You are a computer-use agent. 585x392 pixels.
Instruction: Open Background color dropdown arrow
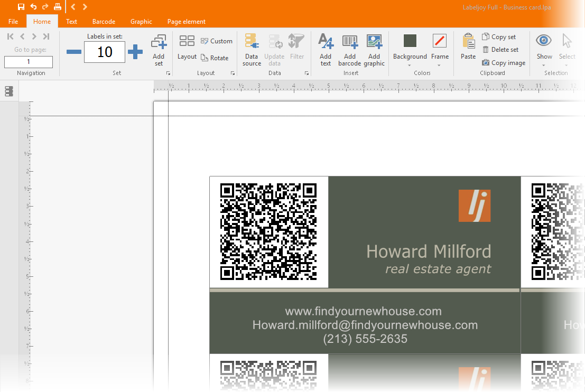pyautogui.click(x=410, y=66)
